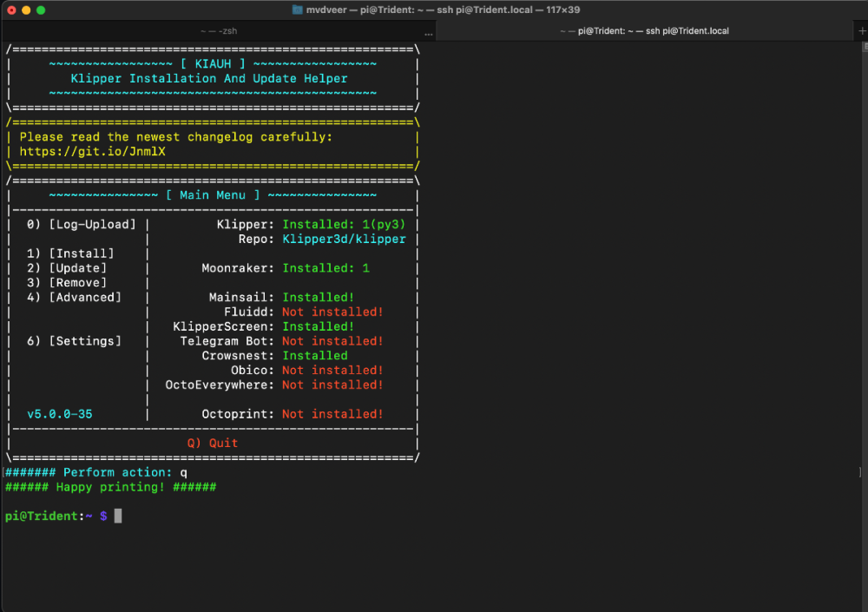Click the yellow minimize window button
This screenshot has width=868, height=612.
pos(26,10)
